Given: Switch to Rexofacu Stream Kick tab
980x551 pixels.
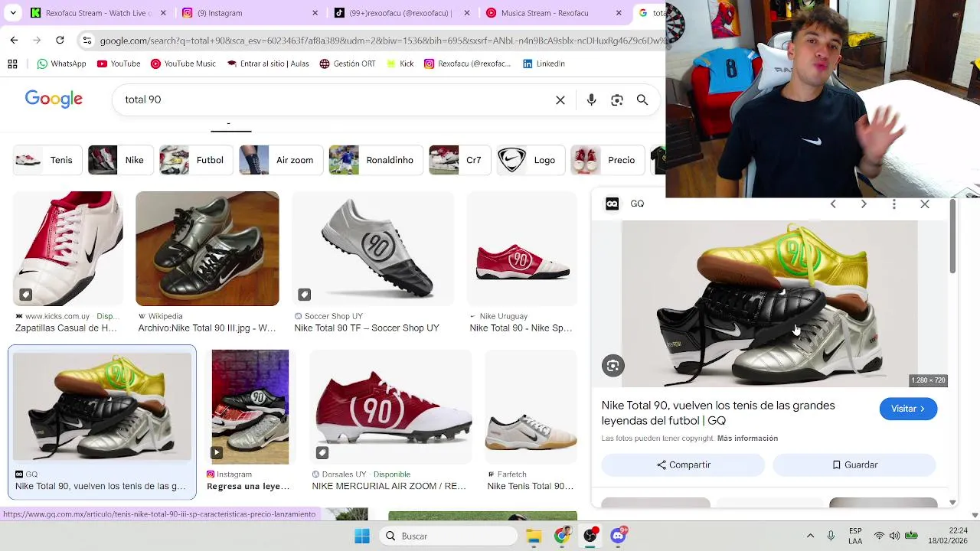Looking at the screenshot, I should 100,13.
